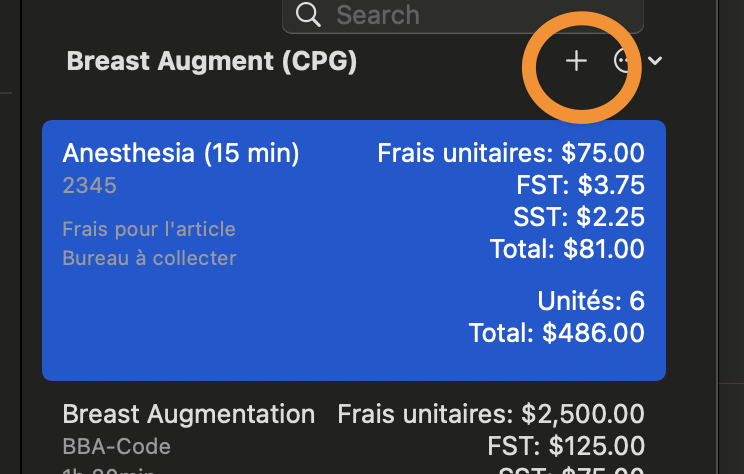Click the SST: $2.25 line
This screenshot has height=474, width=744.
tap(579, 217)
